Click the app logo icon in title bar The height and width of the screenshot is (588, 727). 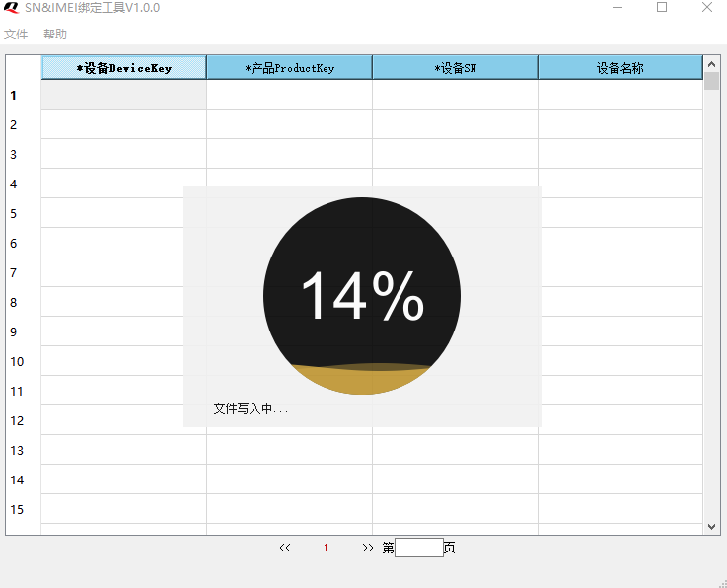click(x=11, y=8)
